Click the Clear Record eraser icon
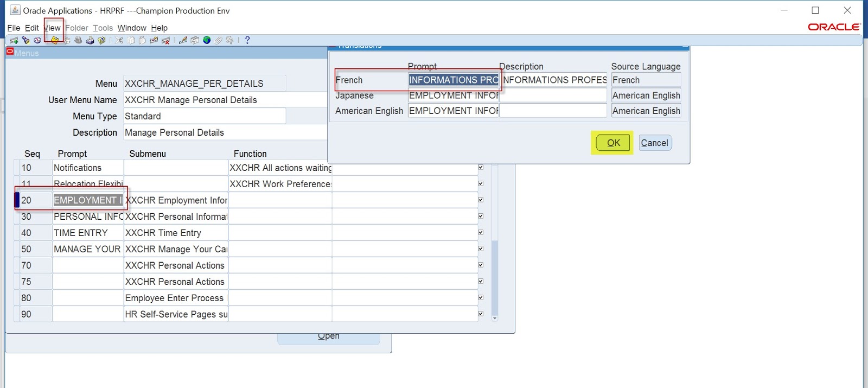This screenshot has width=868, height=388. 154,40
